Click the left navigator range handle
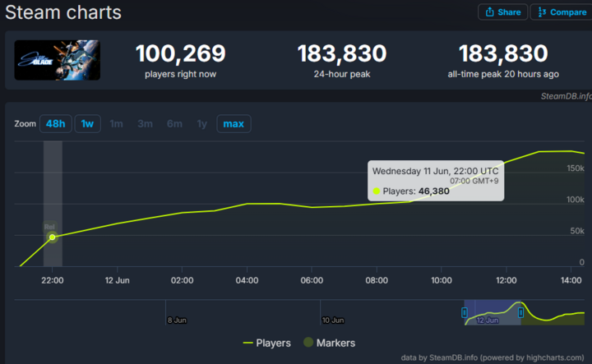 tap(465, 312)
